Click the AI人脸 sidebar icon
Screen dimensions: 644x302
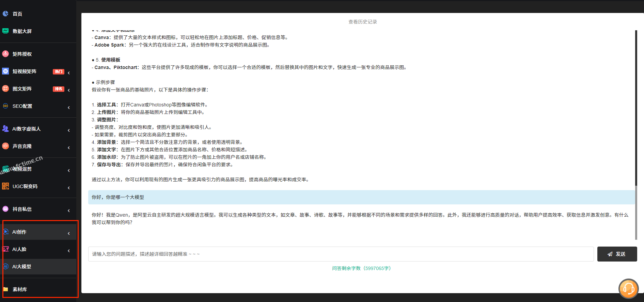click(6, 249)
